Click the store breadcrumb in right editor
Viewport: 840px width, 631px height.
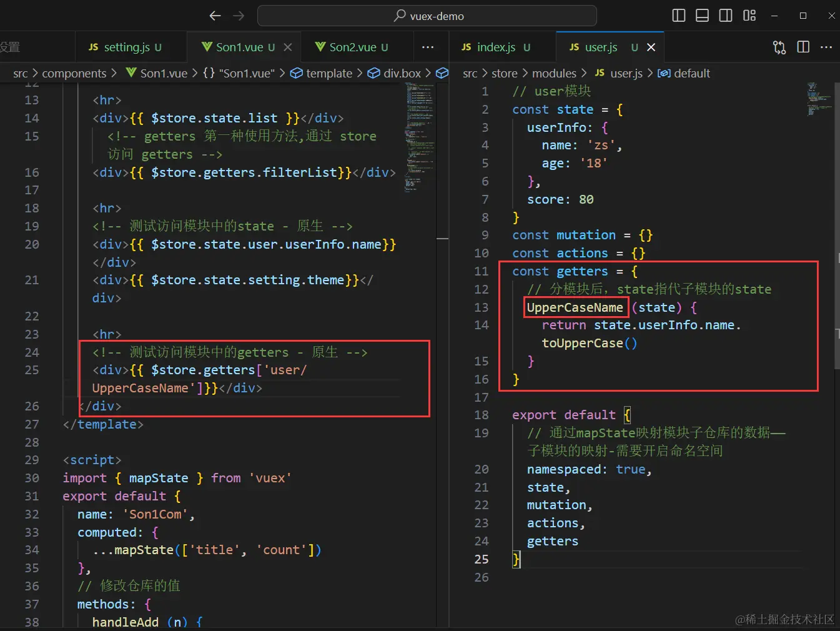[x=505, y=74]
